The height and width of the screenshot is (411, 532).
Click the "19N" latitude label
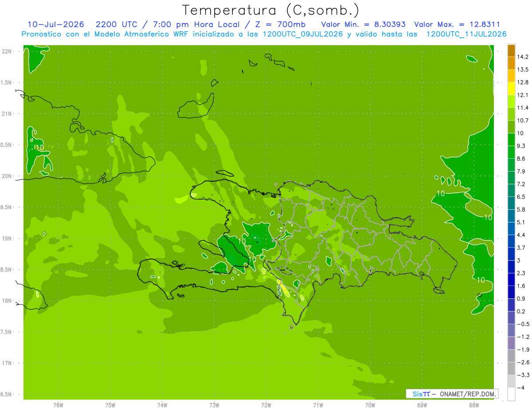8,239
